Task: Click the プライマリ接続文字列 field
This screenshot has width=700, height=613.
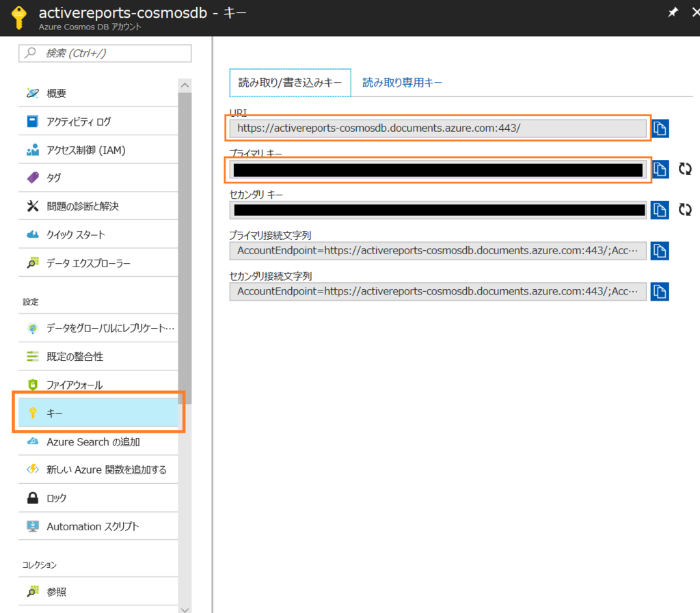Action: point(438,251)
